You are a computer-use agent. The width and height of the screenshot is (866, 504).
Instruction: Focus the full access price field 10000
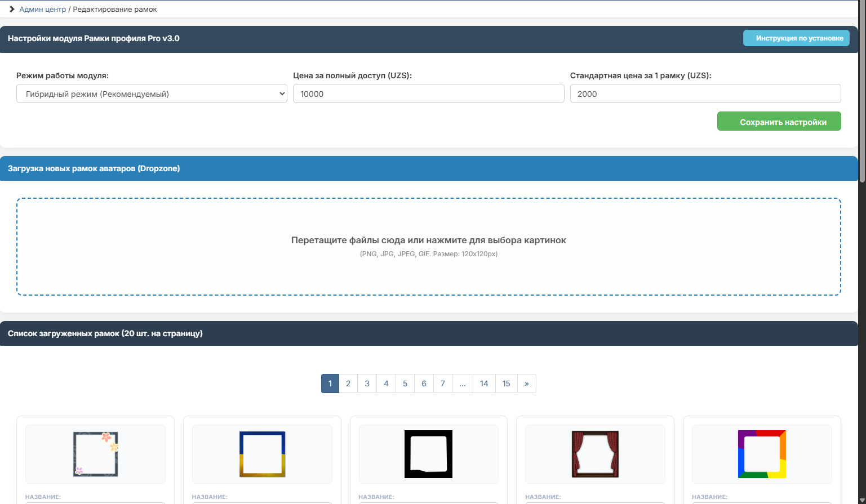(428, 93)
